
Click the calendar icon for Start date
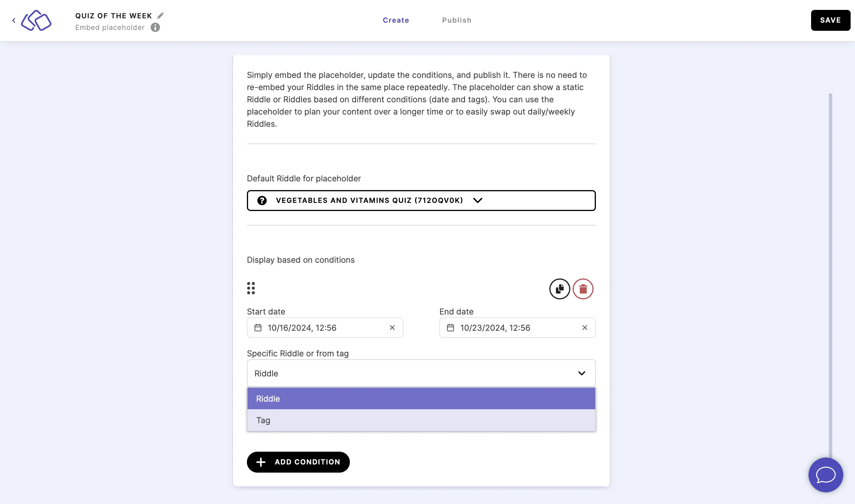point(258,328)
